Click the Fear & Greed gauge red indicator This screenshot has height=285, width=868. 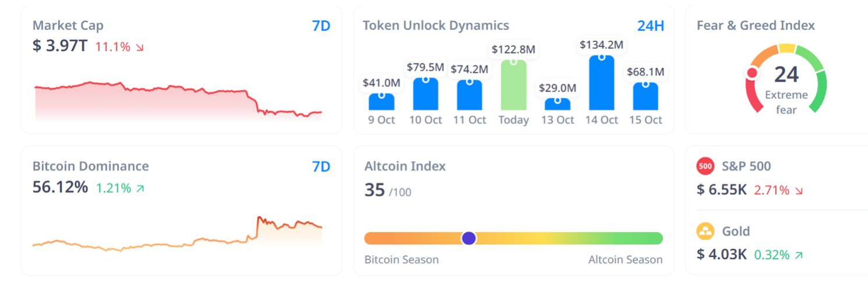[x=752, y=73]
